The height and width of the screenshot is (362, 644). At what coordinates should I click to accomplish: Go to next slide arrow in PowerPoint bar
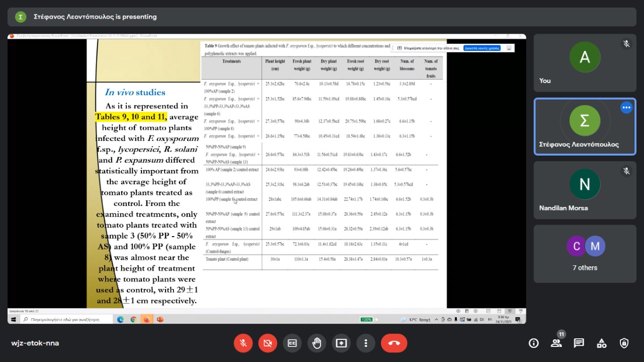[475, 311]
